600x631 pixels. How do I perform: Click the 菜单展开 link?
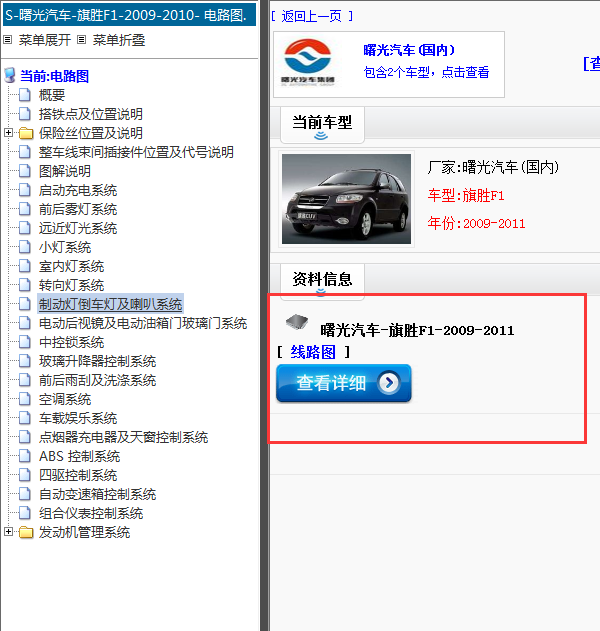[x=45, y=40]
